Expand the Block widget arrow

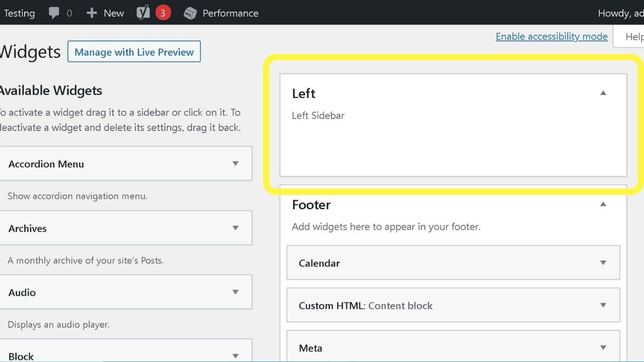235,356
